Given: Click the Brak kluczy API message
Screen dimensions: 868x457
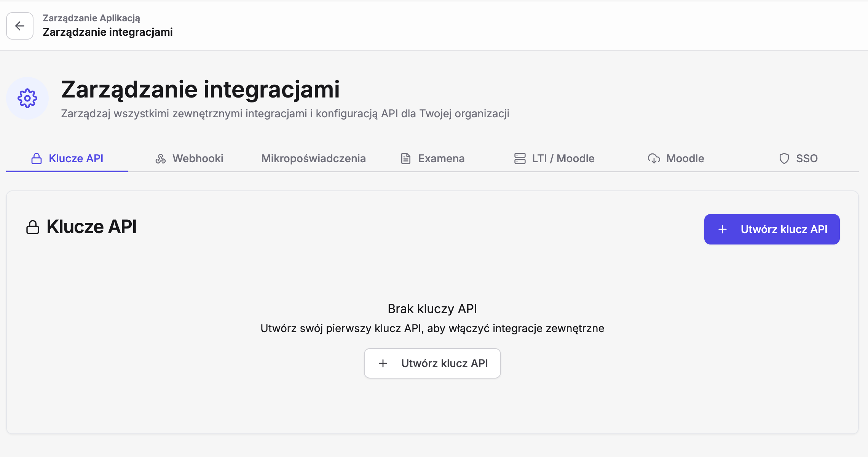Looking at the screenshot, I should pos(432,309).
